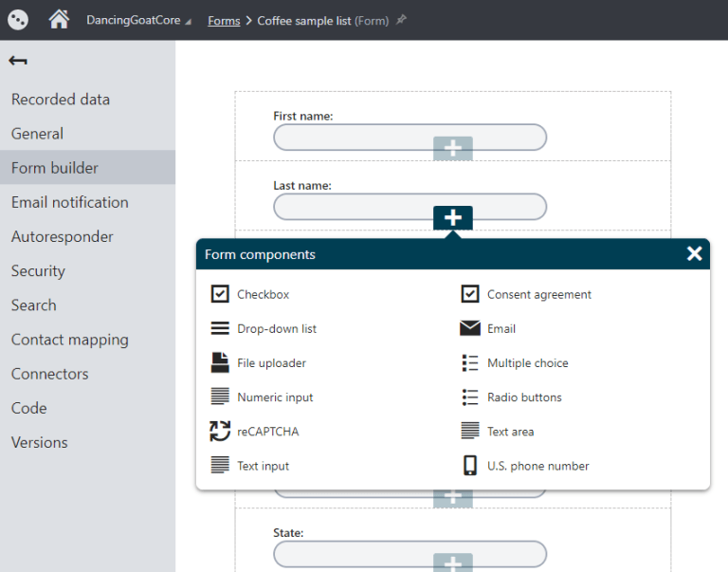Click the Checkbox label text
Viewport: 728px width, 572px height.
tap(263, 294)
